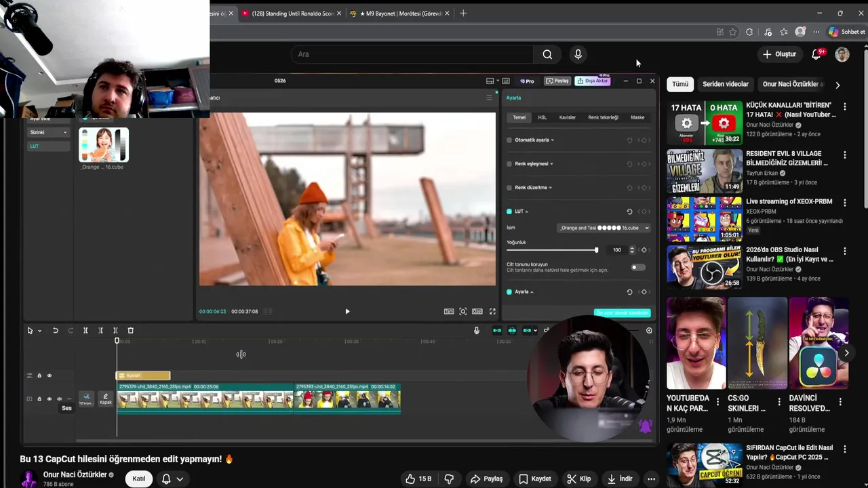Reset the Otomatik ayarla section
Screen dimensions: 868x488
coord(629,140)
